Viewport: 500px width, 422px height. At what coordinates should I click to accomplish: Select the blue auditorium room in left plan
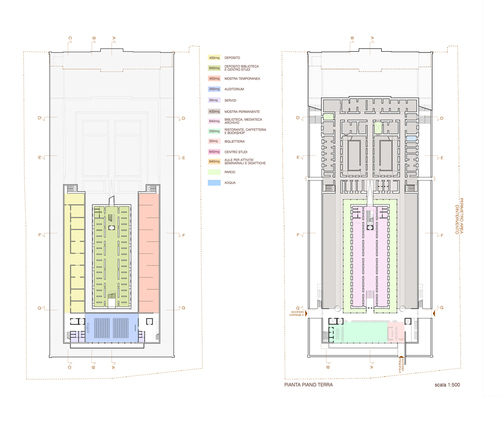tap(112, 328)
